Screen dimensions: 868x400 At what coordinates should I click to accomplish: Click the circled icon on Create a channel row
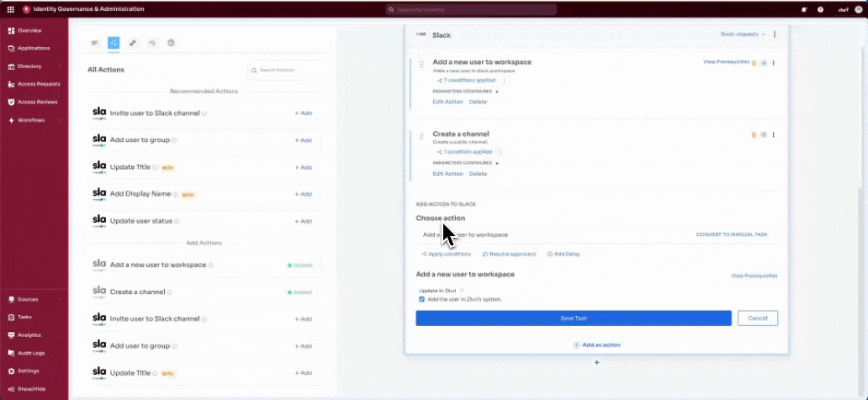click(764, 135)
